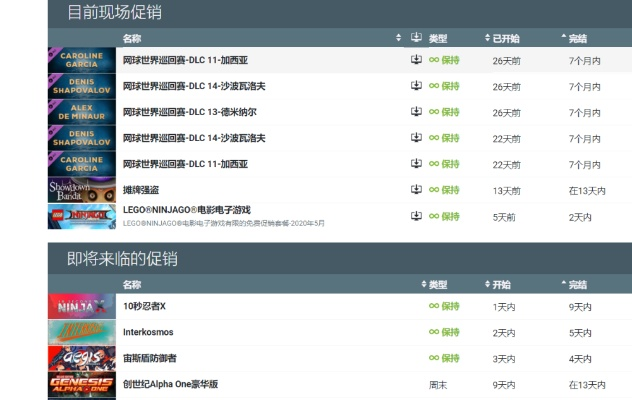Open the Showdown Bandit thumbnail
632x400 pixels.
coord(82,190)
